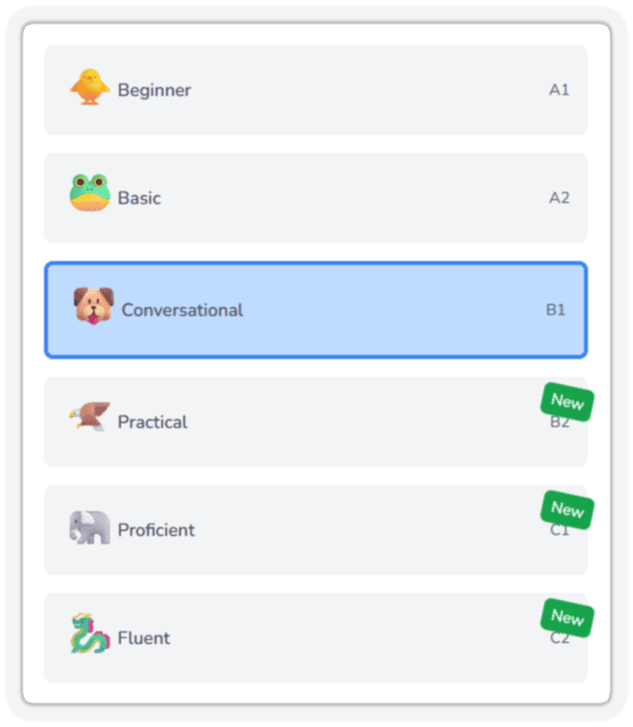Viewport: 633px width, 727px height.
Task: Click the New badge on Fluent
Action: tap(567, 618)
